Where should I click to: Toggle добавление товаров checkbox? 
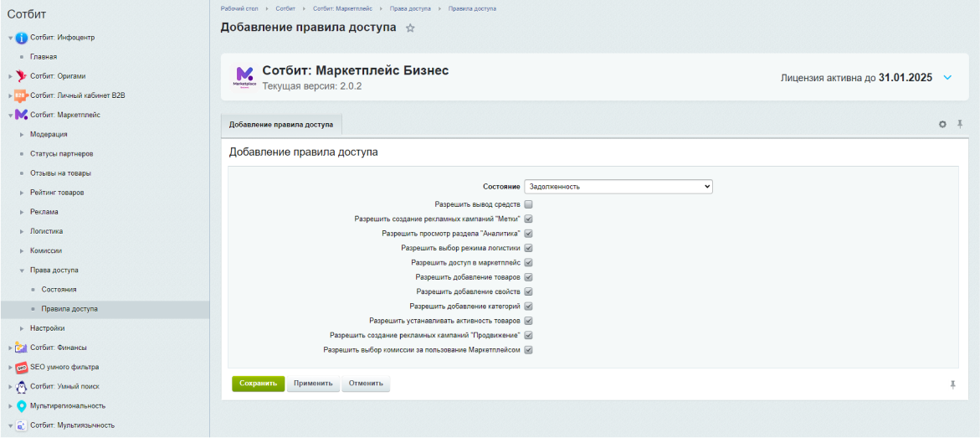[528, 277]
